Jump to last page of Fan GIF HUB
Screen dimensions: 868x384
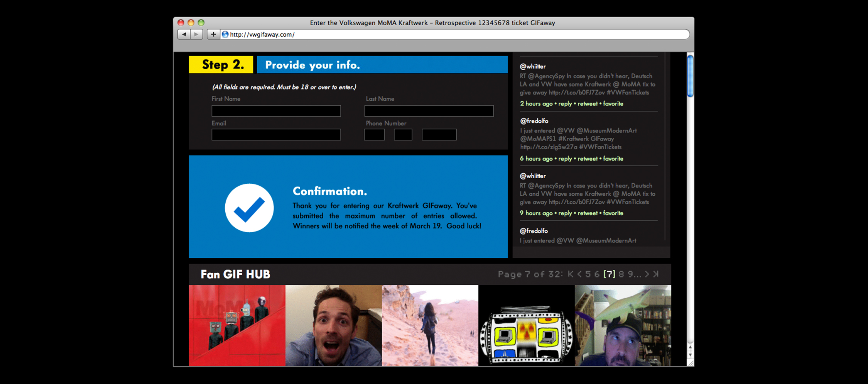pyautogui.click(x=656, y=274)
